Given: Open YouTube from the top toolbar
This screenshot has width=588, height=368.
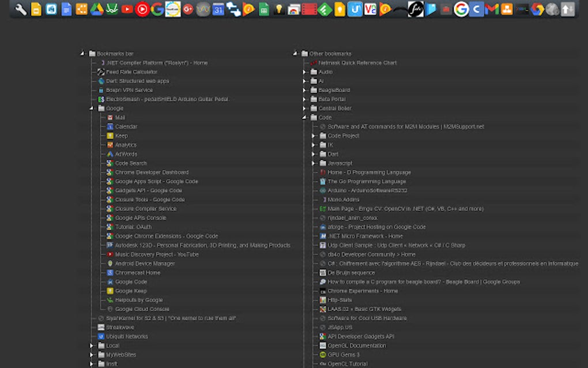Looking at the screenshot, I should [x=127, y=9].
